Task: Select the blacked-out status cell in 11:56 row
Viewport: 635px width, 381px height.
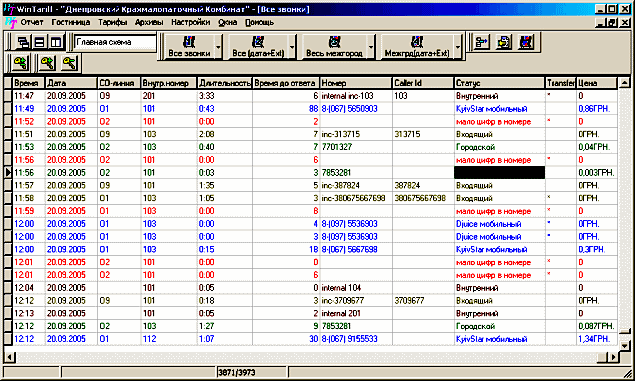Action: [x=499, y=172]
